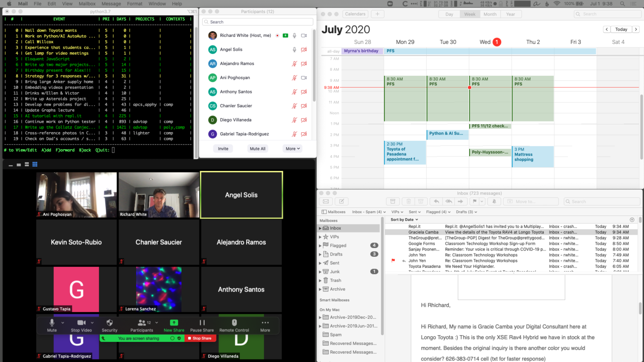644x362 pixels.
Task: Open the Mailbox menu in menu bar
Action: [x=87, y=4]
